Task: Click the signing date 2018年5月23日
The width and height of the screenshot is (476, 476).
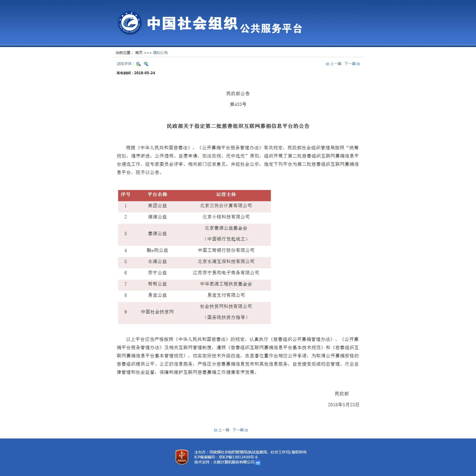Action: 343,405
